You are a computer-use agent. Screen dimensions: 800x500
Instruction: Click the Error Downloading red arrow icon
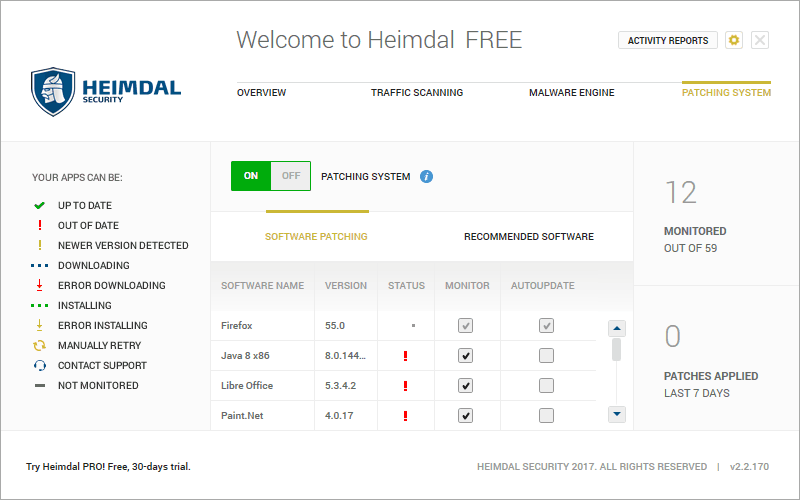40,285
